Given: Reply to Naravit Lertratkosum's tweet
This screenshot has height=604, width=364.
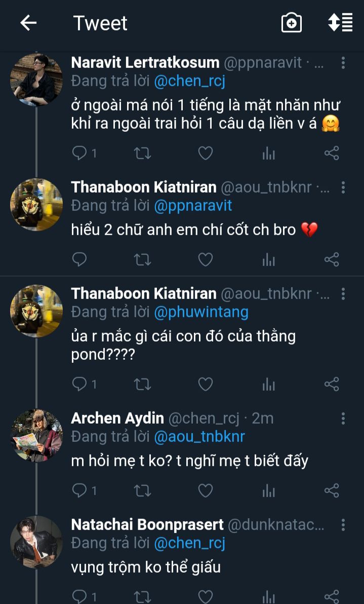Looking at the screenshot, I should [x=80, y=153].
